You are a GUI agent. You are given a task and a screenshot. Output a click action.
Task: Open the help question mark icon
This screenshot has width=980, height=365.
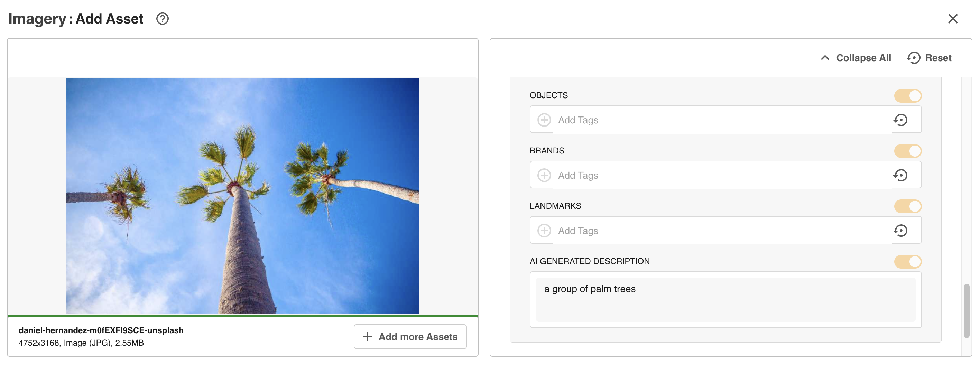coord(163,19)
